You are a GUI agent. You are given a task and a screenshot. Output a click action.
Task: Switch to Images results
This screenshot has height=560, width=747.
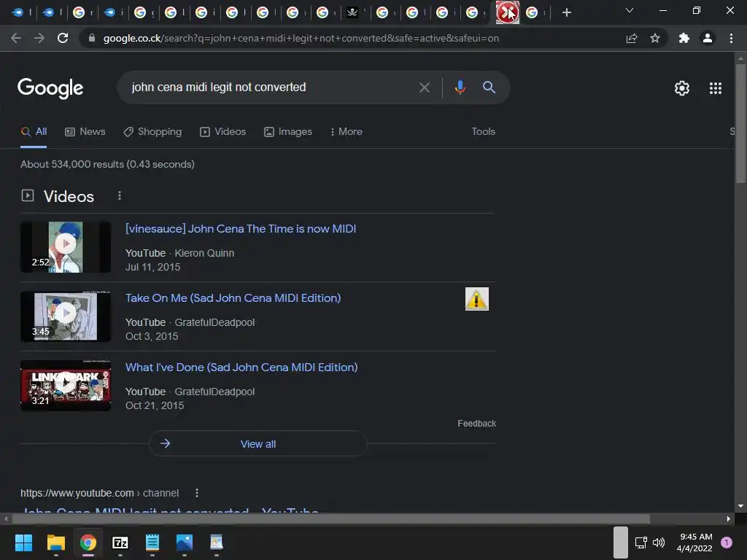pyautogui.click(x=288, y=132)
